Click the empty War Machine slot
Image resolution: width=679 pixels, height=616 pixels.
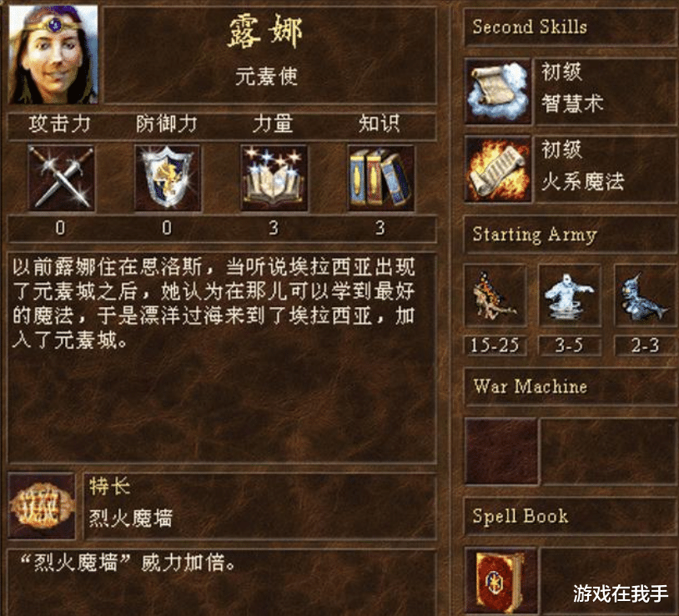[x=501, y=451]
